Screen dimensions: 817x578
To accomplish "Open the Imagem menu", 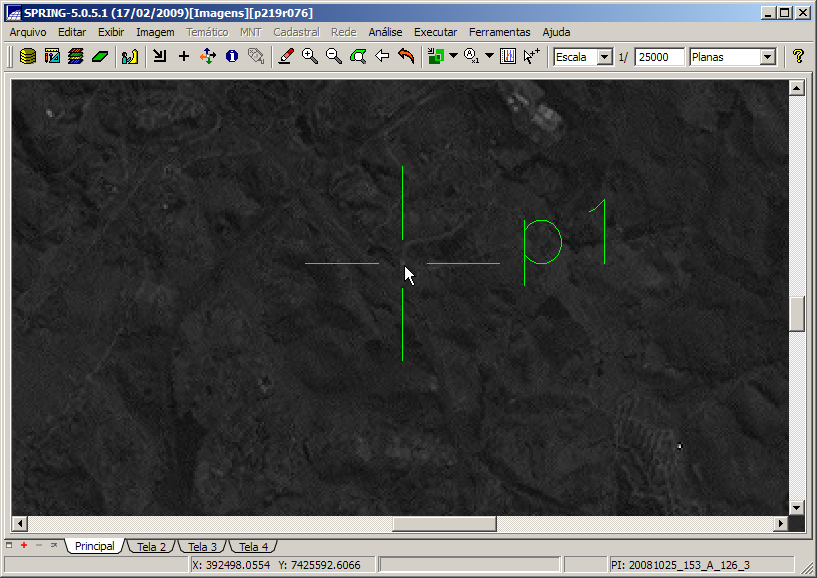I will [155, 32].
